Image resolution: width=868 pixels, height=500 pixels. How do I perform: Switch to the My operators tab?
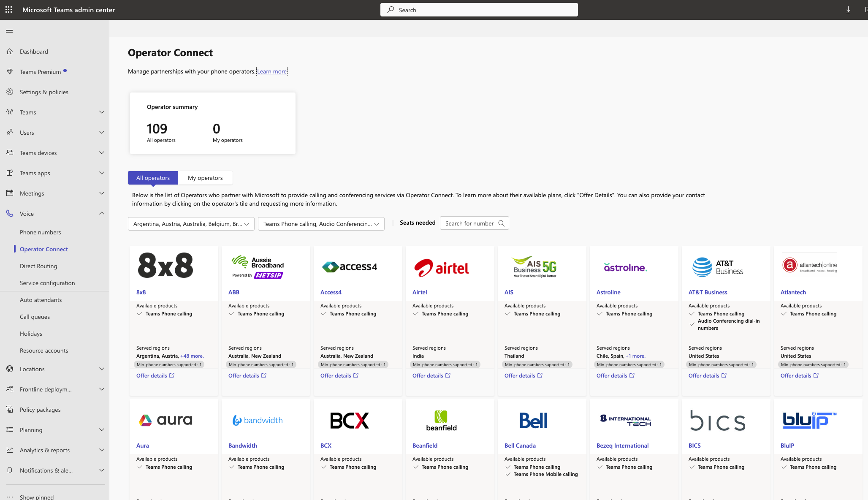tap(205, 178)
